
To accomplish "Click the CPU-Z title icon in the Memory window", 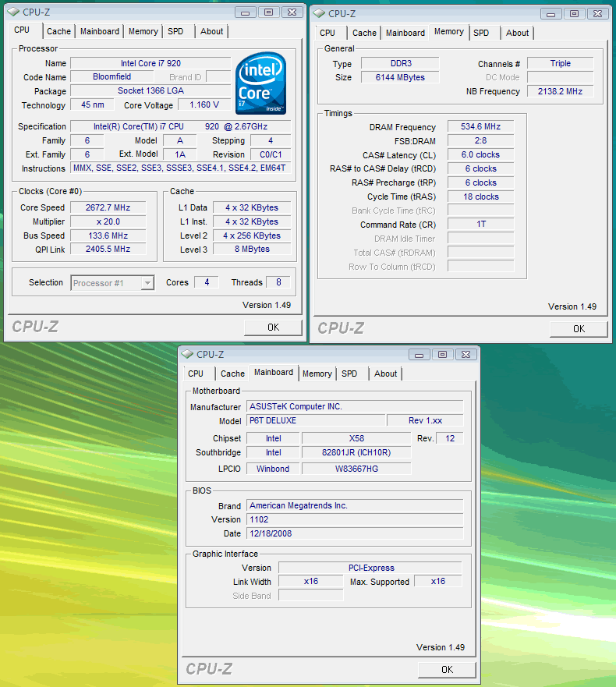I will coord(319,13).
